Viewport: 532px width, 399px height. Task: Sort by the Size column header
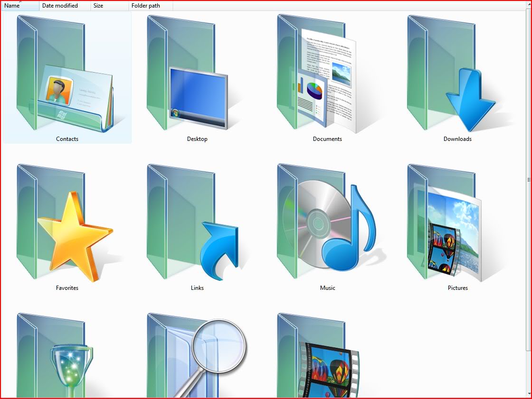click(110, 6)
